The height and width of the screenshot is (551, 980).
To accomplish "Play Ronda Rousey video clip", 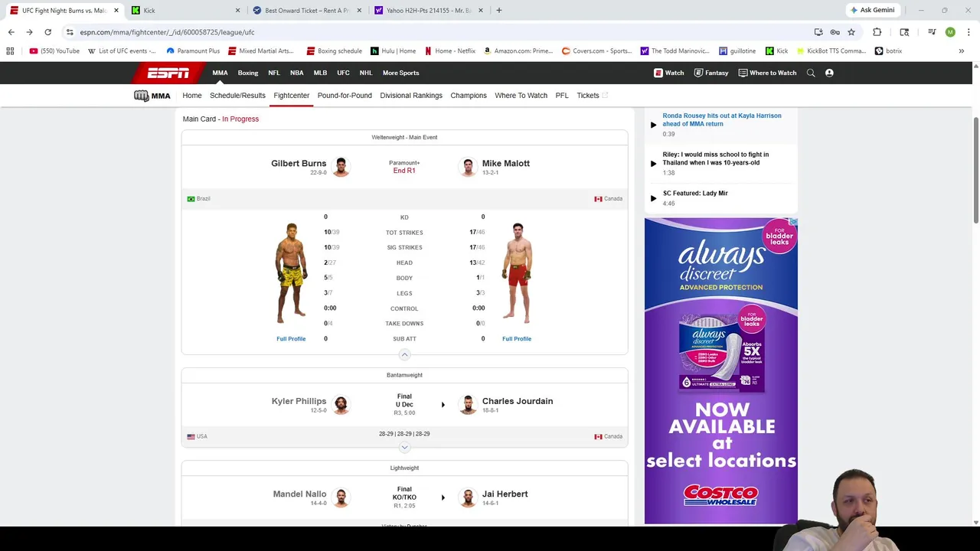I will (653, 124).
